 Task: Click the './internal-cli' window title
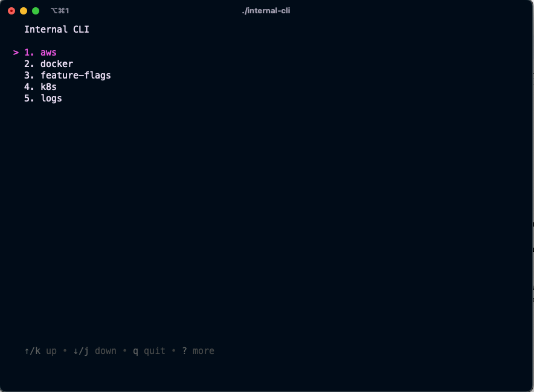coord(266,10)
